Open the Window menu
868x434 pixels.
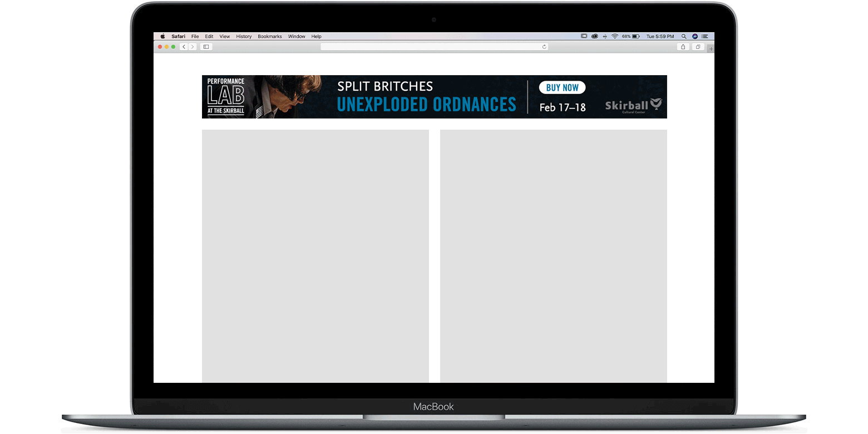(x=297, y=36)
